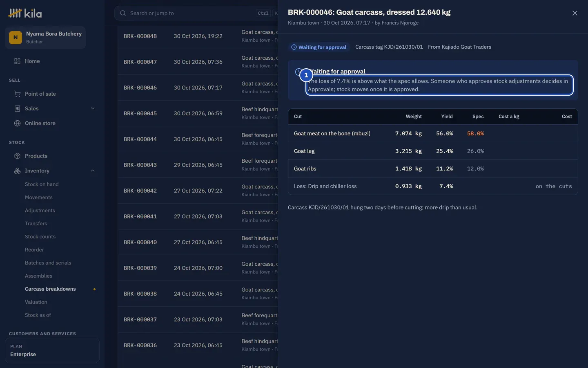Click the Loss: Drip and chiller loss row
Image resolution: width=588 pixels, height=368 pixels.
point(433,186)
